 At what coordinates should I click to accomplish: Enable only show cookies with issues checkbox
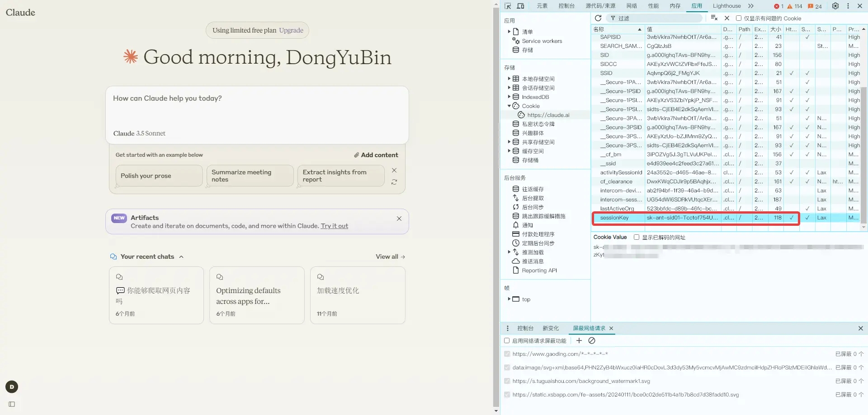(739, 19)
